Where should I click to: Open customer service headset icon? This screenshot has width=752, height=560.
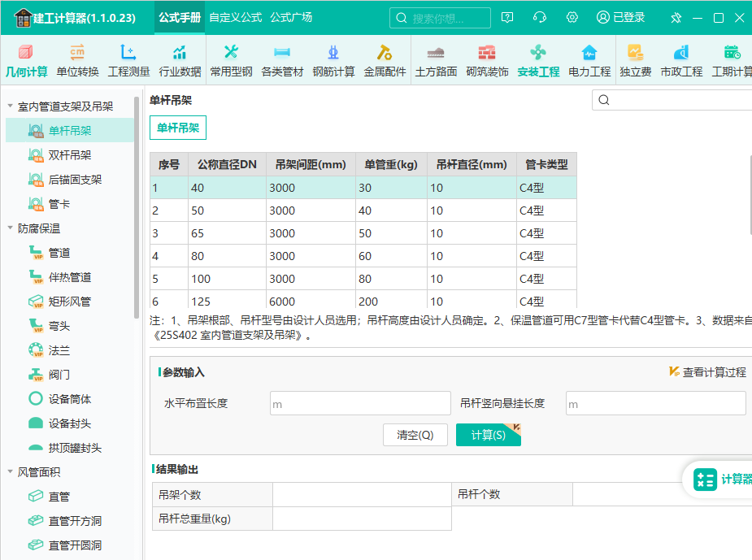(x=540, y=18)
